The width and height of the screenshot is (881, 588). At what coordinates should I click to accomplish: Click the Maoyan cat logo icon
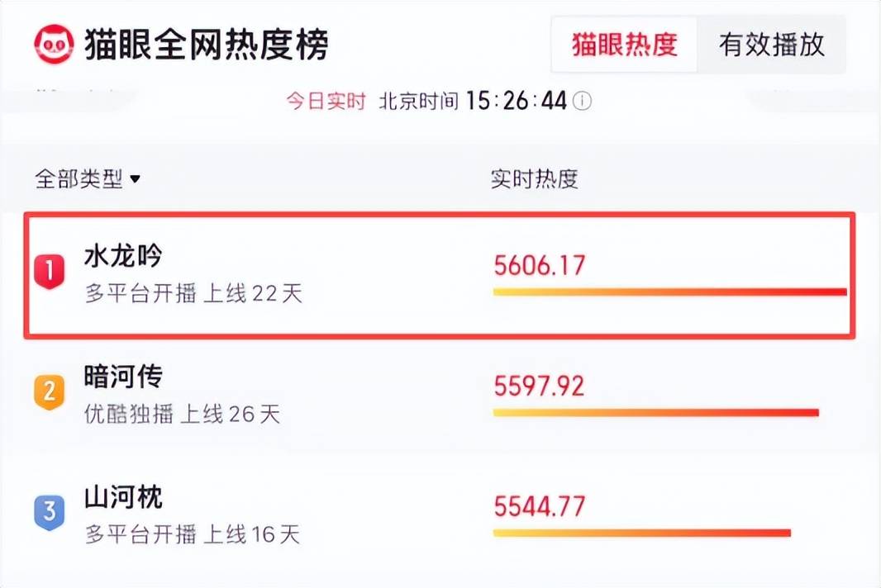pos(53,45)
